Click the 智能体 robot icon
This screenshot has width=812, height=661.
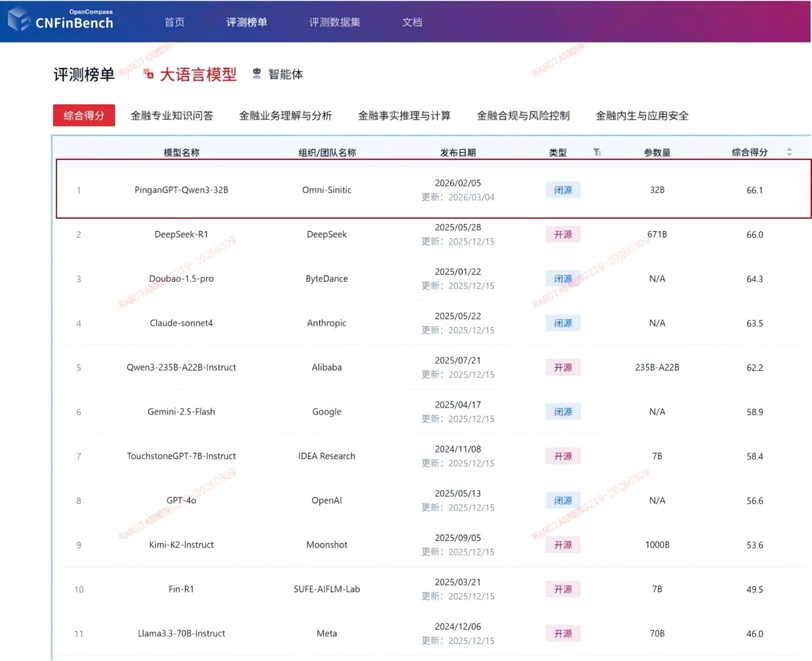(257, 74)
